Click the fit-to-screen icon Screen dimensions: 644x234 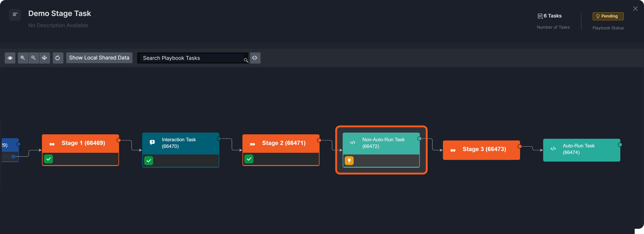[45, 58]
